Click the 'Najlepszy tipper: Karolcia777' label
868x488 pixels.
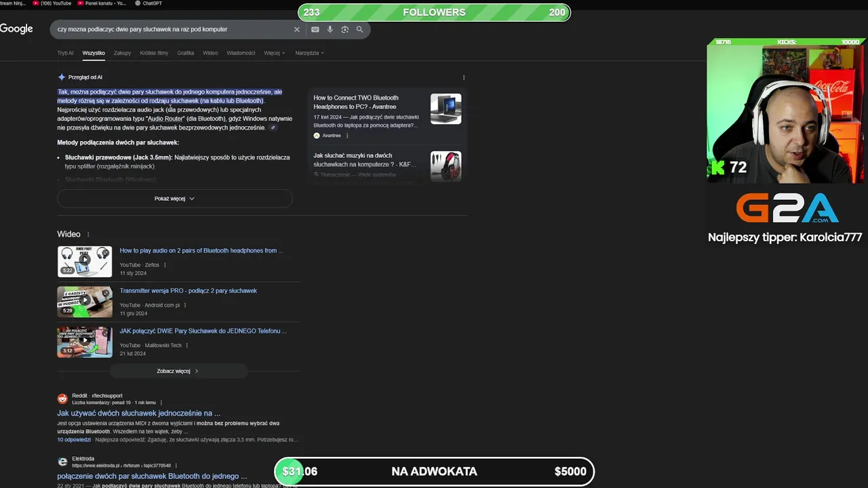tap(785, 237)
